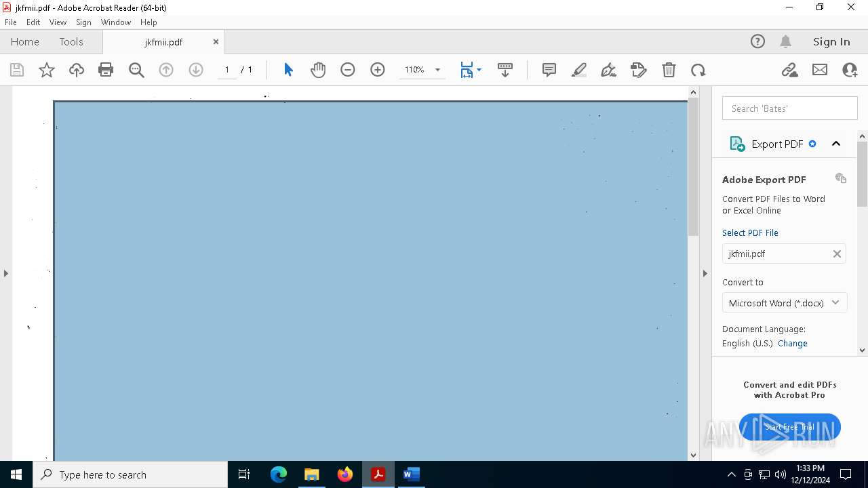This screenshot has height=488, width=868.
Task: Delete the page with the trash icon
Action: click(669, 70)
